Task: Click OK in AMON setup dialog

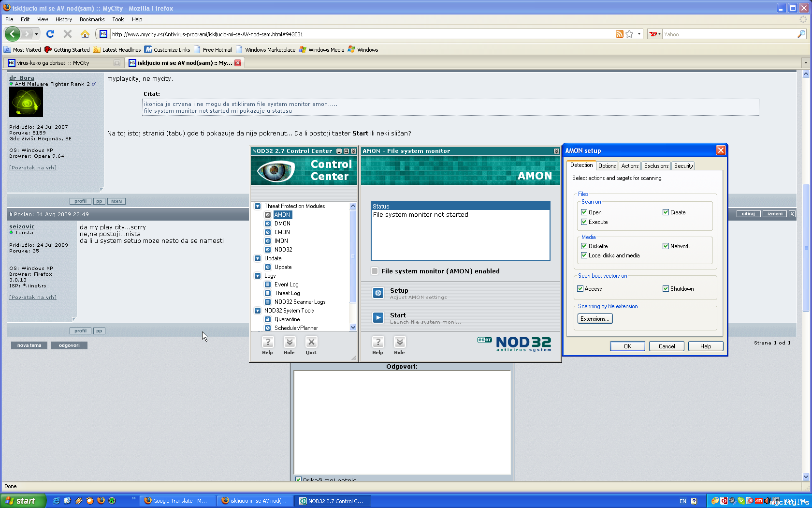Action: point(627,346)
